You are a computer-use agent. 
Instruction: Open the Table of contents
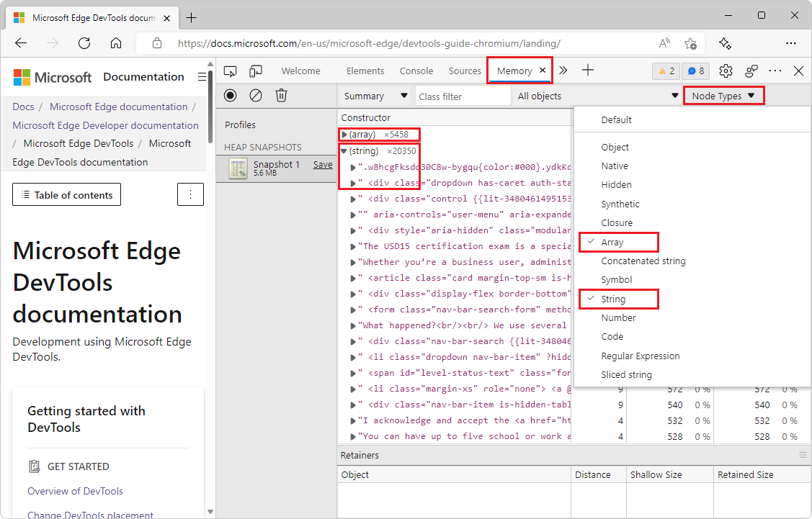(x=66, y=194)
